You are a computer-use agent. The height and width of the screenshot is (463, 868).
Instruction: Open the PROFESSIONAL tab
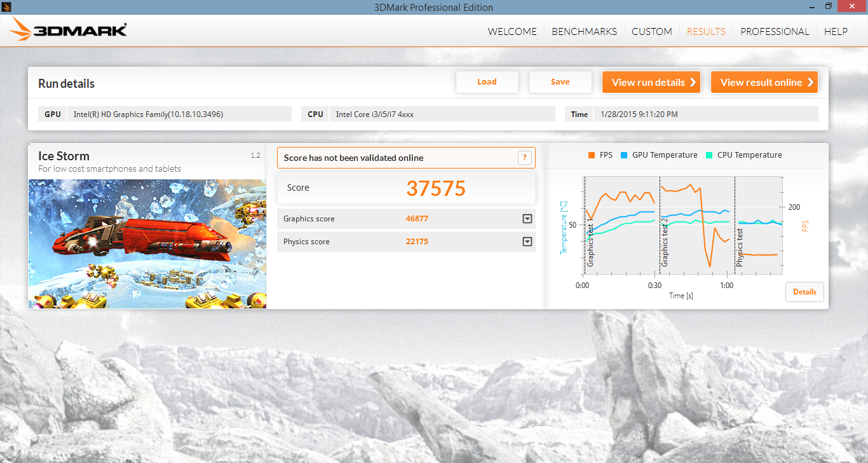pyautogui.click(x=775, y=31)
